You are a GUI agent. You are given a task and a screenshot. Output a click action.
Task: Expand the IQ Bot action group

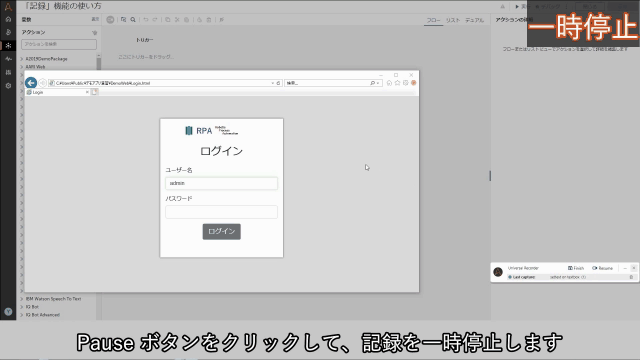[x=22, y=307]
